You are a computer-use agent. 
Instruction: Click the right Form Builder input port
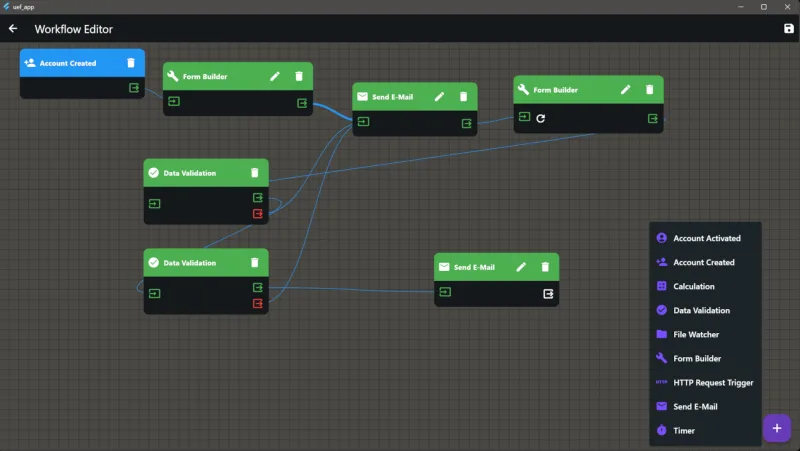click(x=524, y=116)
